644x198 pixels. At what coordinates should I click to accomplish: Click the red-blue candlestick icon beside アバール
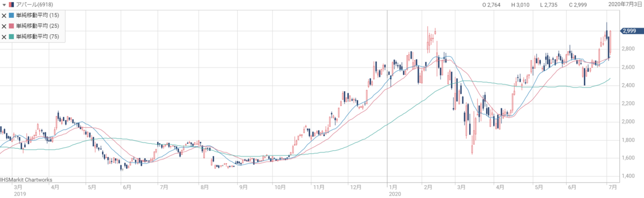pos(12,4)
